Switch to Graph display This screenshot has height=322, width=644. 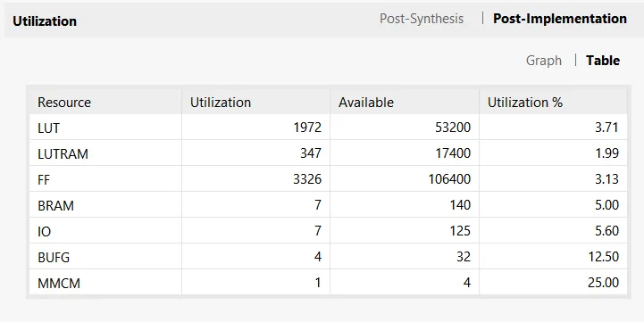[544, 61]
